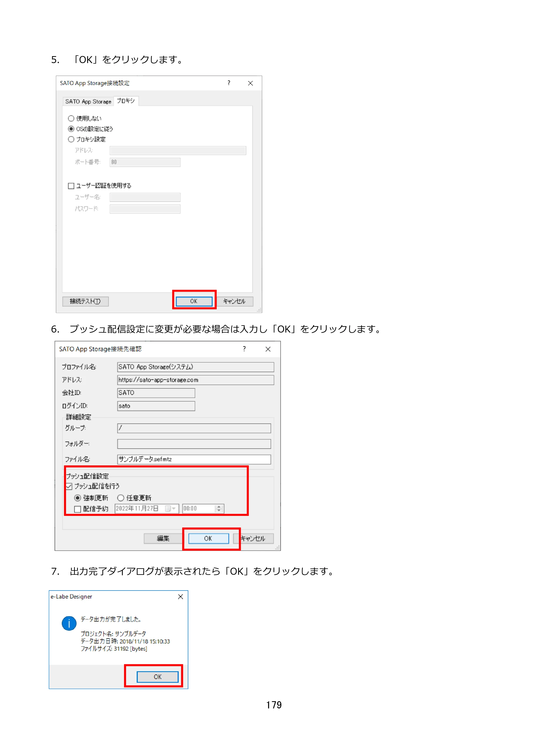
Task: Click the 接続テスト(T) button
Action: pyautogui.click(x=85, y=301)
